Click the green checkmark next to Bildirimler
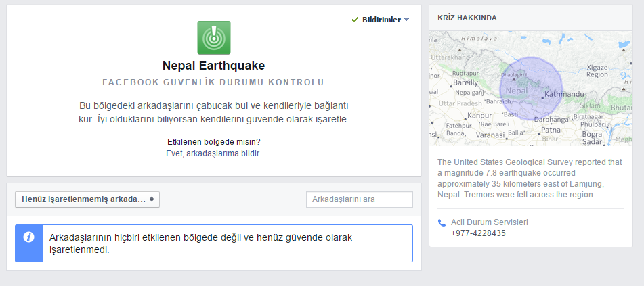The width and height of the screenshot is (644, 286). click(355, 20)
